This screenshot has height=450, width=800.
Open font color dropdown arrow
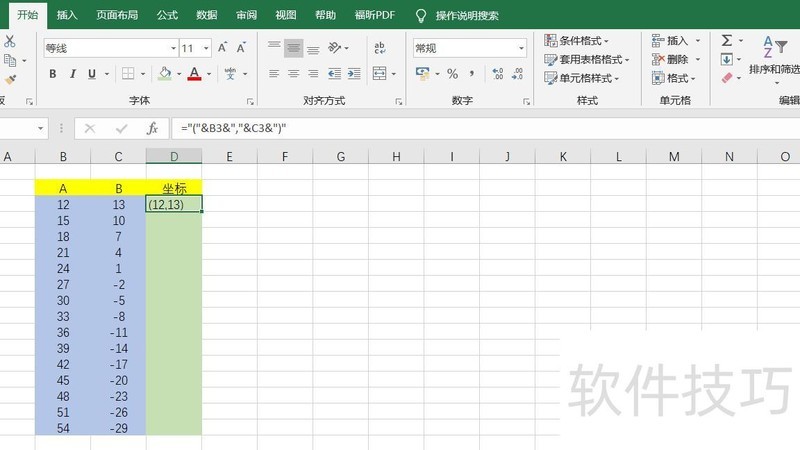tap(209, 74)
